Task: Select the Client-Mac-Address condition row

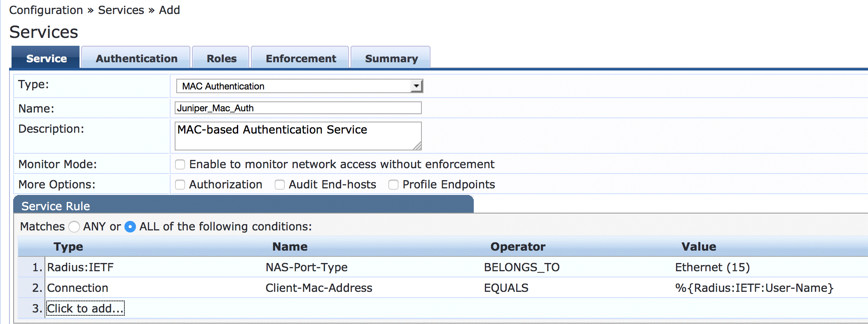Action: tap(318, 288)
